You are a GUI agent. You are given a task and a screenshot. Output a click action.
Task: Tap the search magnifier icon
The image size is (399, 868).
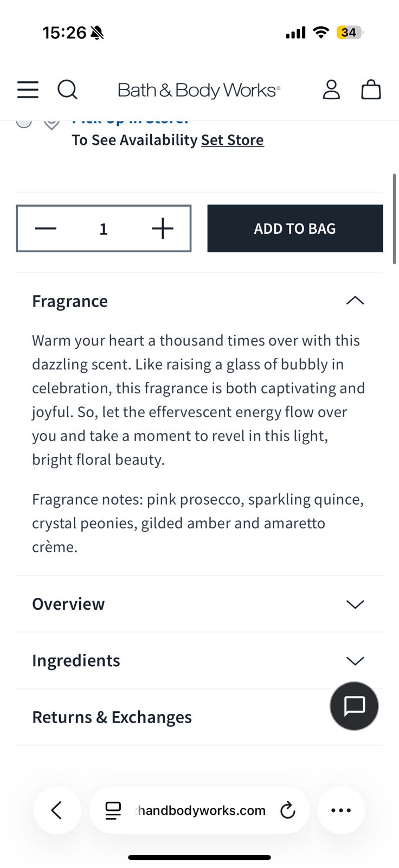click(x=68, y=90)
